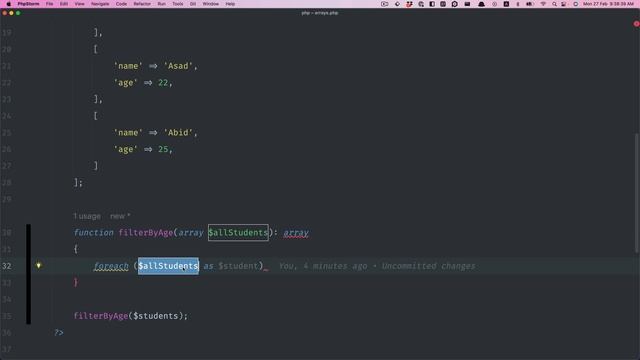Click the 'Abid' string value

[x=178, y=133]
